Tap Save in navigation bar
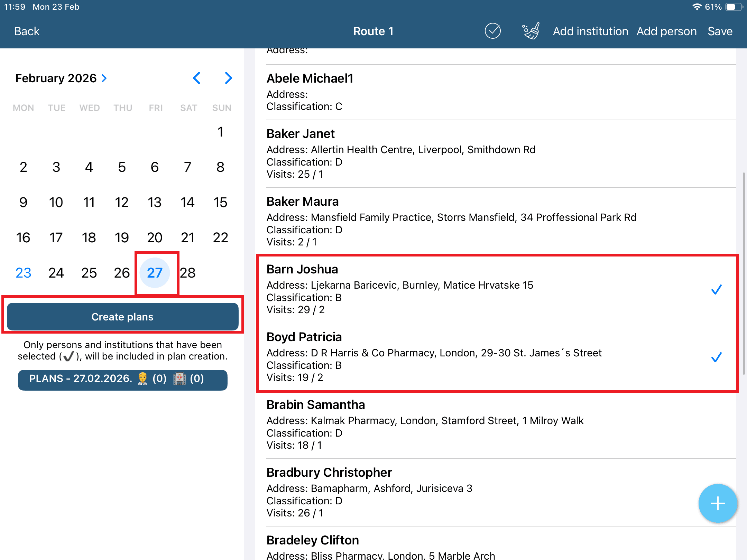Image resolution: width=747 pixels, height=560 pixels. tap(720, 31)
